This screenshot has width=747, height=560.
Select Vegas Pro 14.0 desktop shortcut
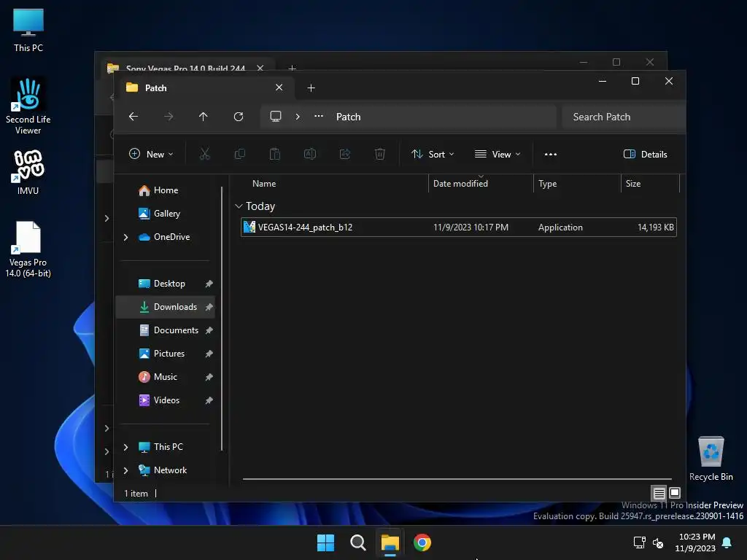click(x=28, y=249)
